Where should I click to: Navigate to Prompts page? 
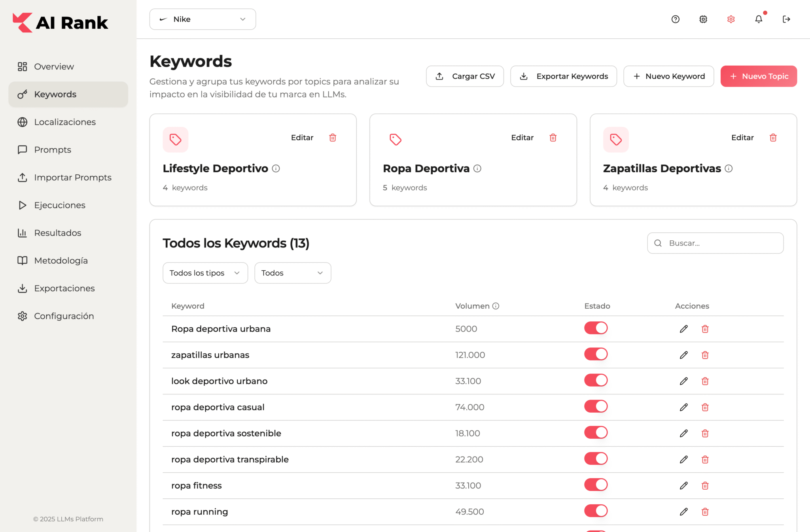68,149
